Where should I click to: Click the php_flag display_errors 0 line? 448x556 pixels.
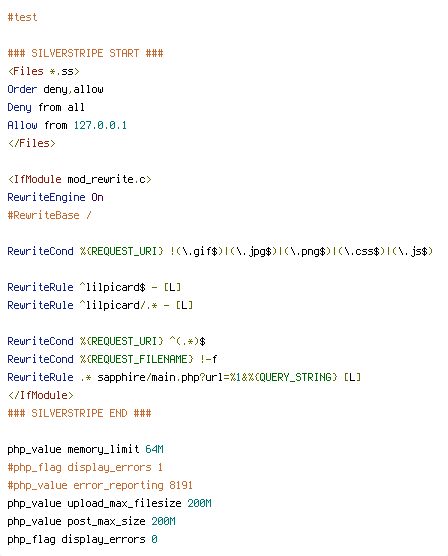[82, 539]
